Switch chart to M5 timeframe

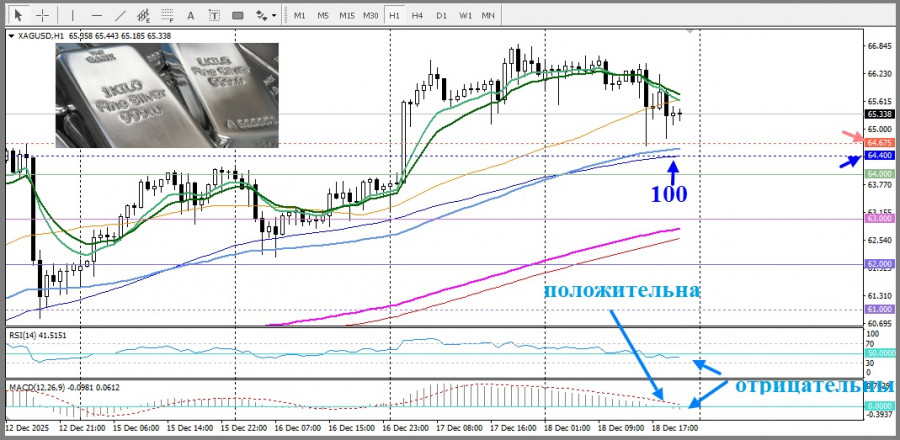[x=323, y=15]
